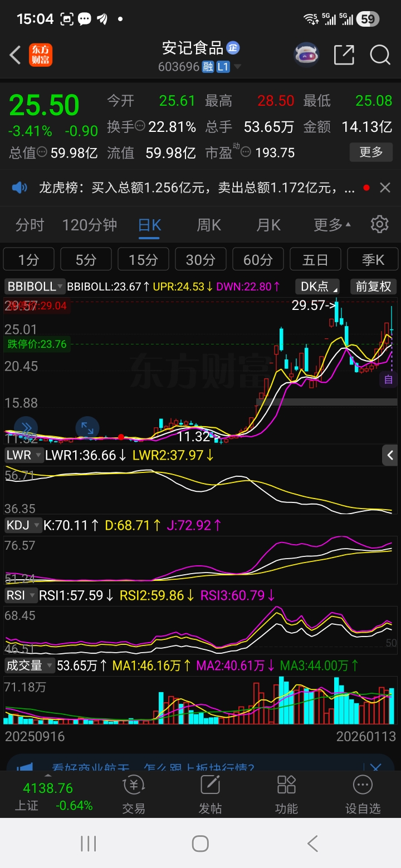Open the 发帖 post icon
This screenshot has width=401, height=868.
(210, 794)
